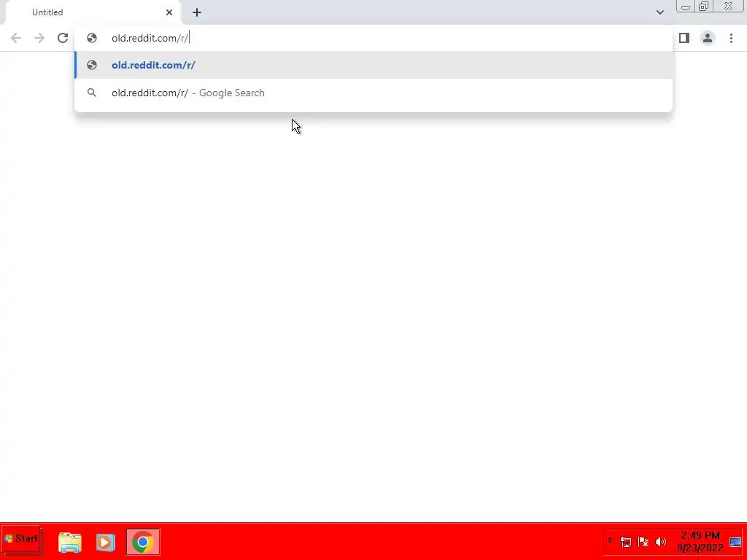Open the network tray icon
Image resolution: width=747 pixels, height=560 pixels.
(x=625, y=542)
